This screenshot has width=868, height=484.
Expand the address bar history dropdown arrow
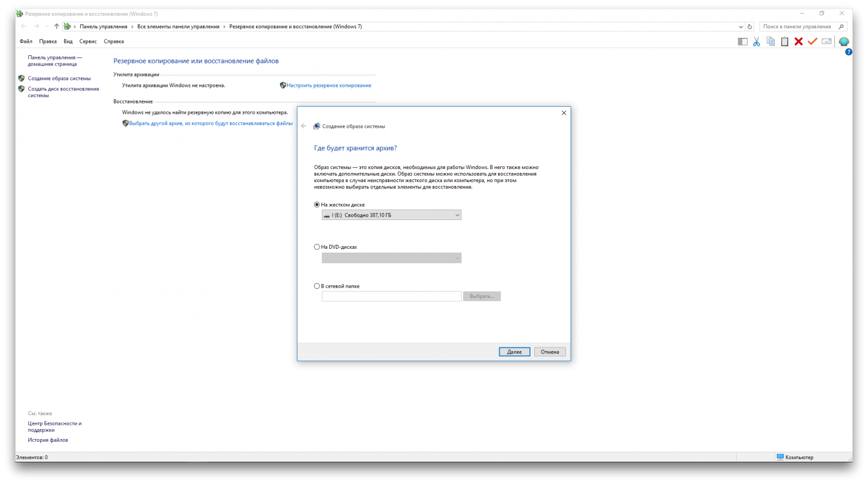[x=741, y=27]
